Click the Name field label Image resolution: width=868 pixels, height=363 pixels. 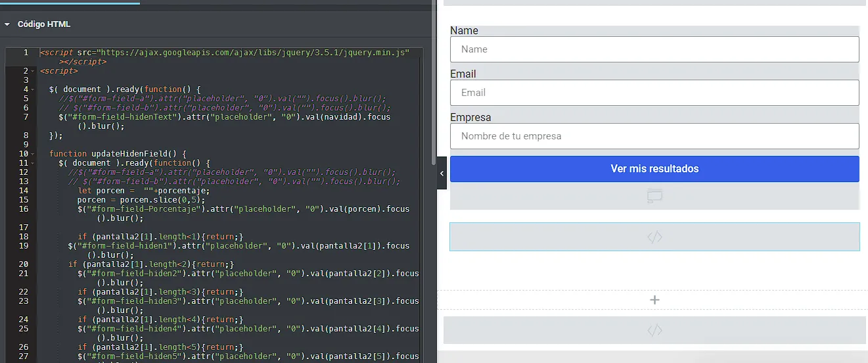pyautogui.click(x=464, y=31)
